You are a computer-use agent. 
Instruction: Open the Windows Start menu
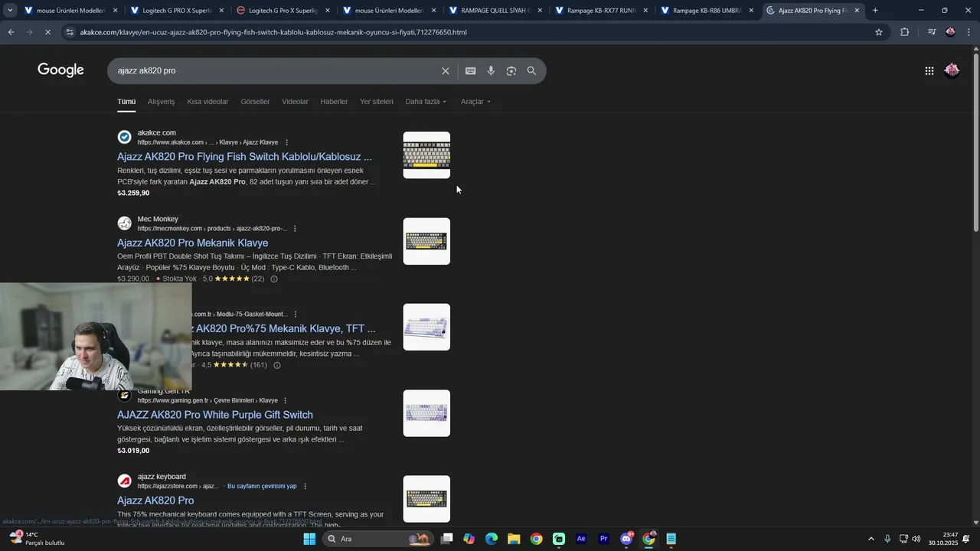(x=309, y=539)
